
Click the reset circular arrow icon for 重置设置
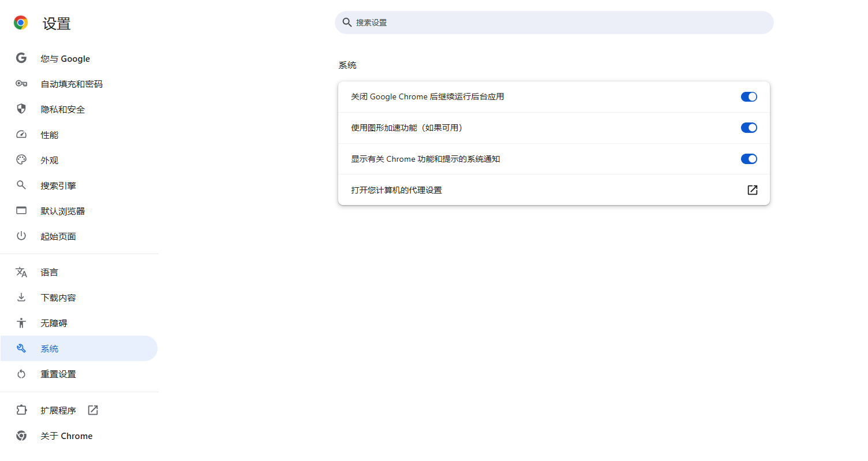21,374
